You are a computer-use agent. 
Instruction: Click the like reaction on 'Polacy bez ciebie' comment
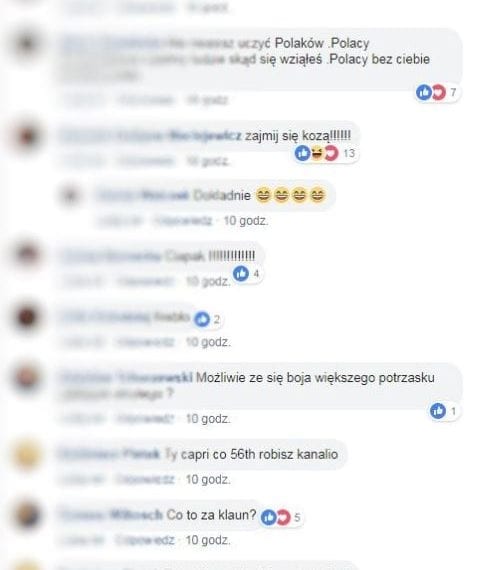coord(424,92)
